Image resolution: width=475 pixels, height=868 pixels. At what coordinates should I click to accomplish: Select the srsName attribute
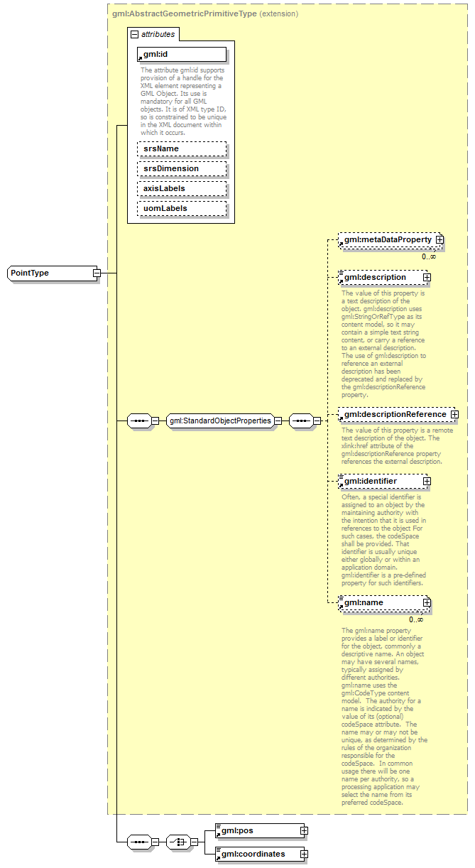click(182, 148)
